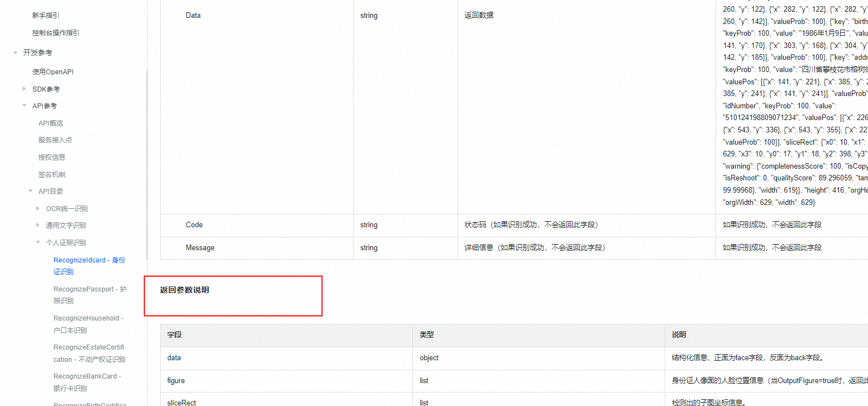Click the 检测出的子图坐标信息 description

tap(709, 403)
